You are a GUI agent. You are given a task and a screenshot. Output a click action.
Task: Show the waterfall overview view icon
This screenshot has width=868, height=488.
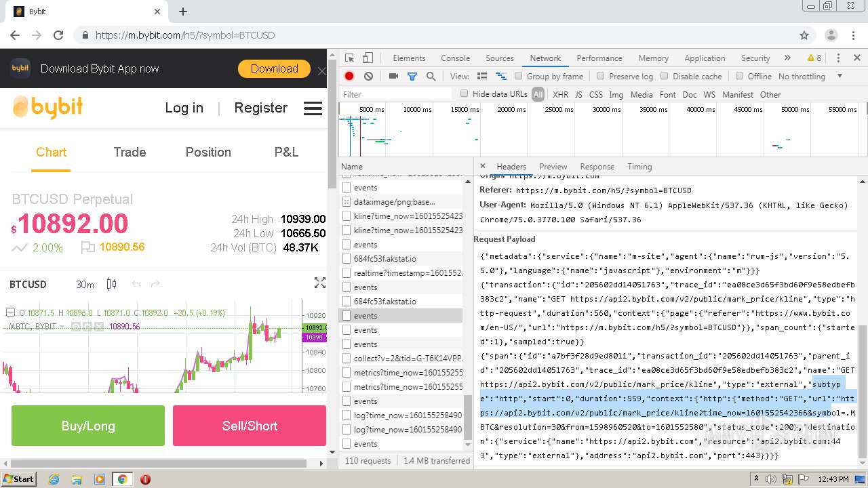click(501, 77)
